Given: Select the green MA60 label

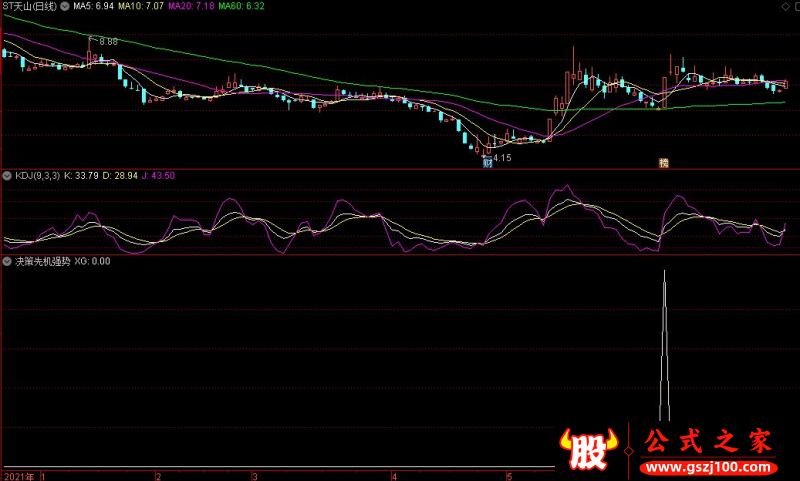Looking at the screenshot, I should (x=241, y=6).
